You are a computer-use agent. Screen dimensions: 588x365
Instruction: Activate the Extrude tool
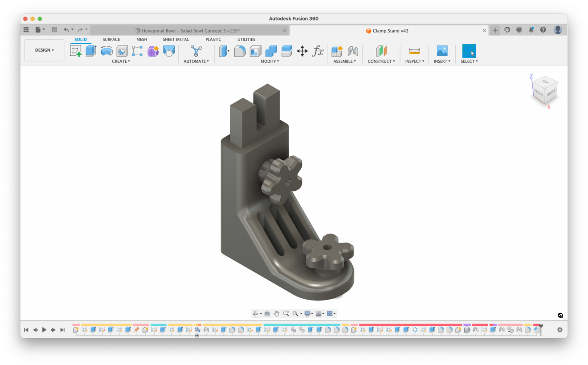91,51
